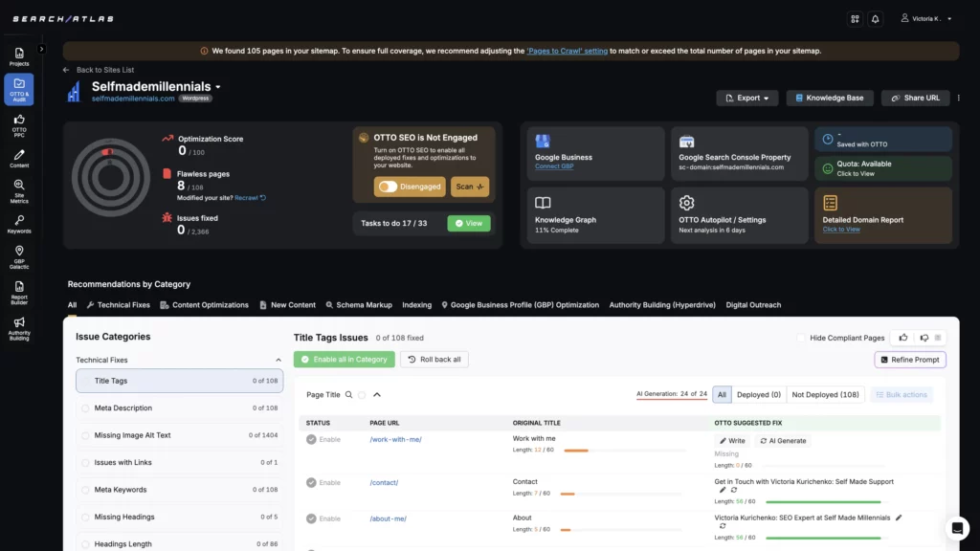This screenshot has width=980, height=551.
Task: Open Site Metrics in sidebar
Action: [19, 190]
